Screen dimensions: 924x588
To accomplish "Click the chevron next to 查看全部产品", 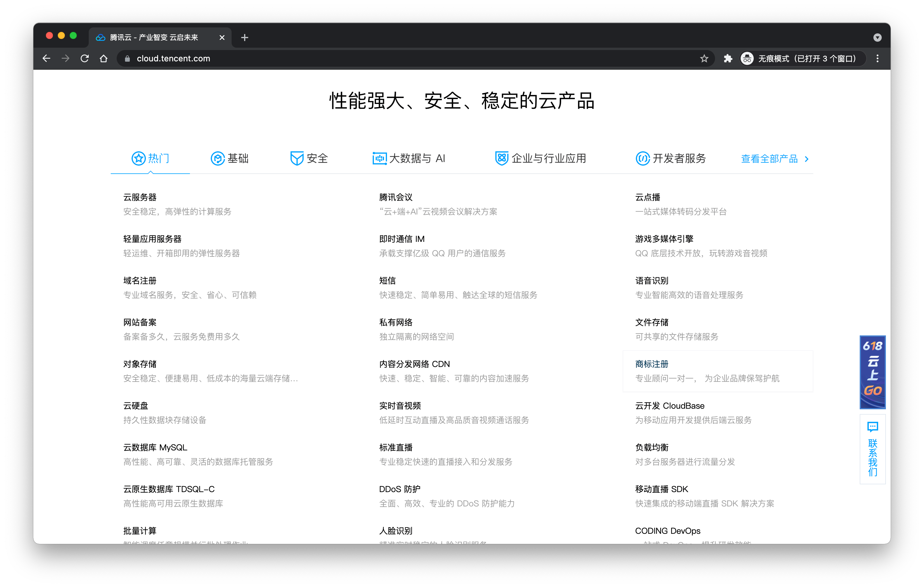I will point(807,159).
